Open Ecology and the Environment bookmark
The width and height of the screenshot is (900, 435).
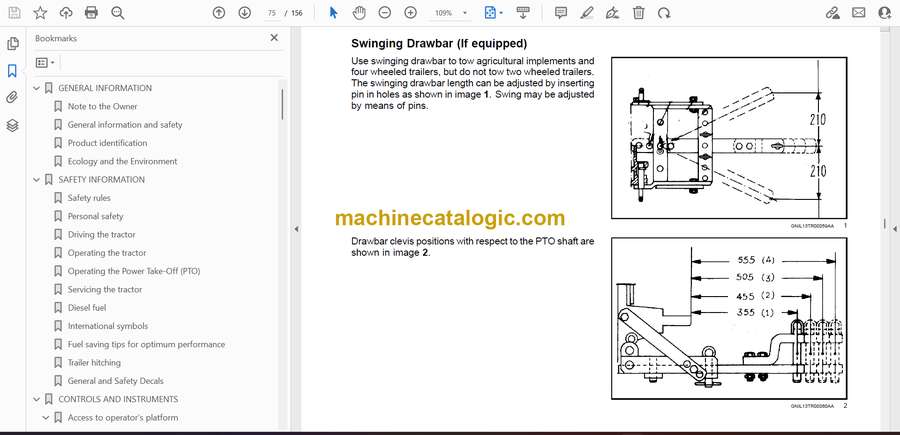(122, 161)
